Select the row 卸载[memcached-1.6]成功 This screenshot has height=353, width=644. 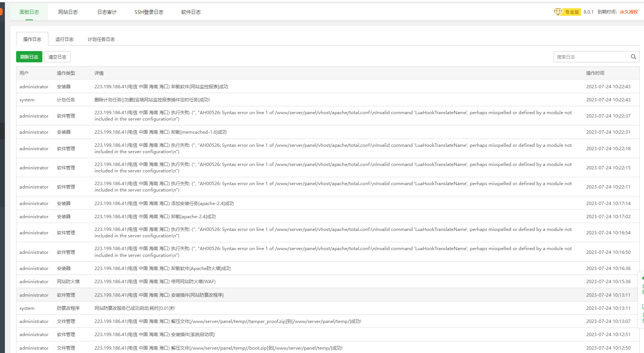click(328, 132)
